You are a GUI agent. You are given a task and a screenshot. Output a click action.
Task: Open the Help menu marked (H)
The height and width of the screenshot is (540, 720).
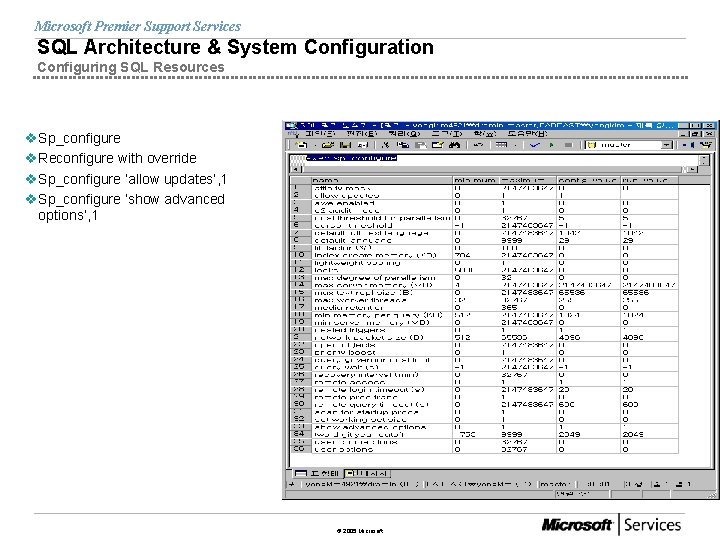tap(528, 134)
